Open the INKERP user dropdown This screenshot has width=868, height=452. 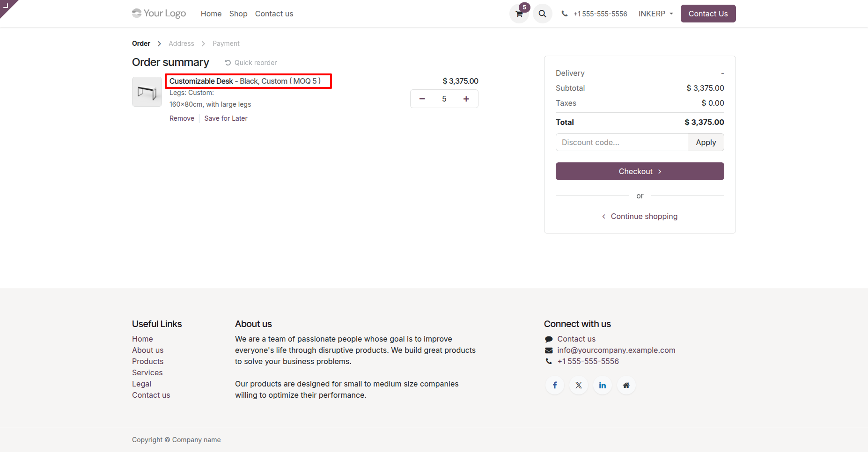pyautogui.click(x=655, y=14)
